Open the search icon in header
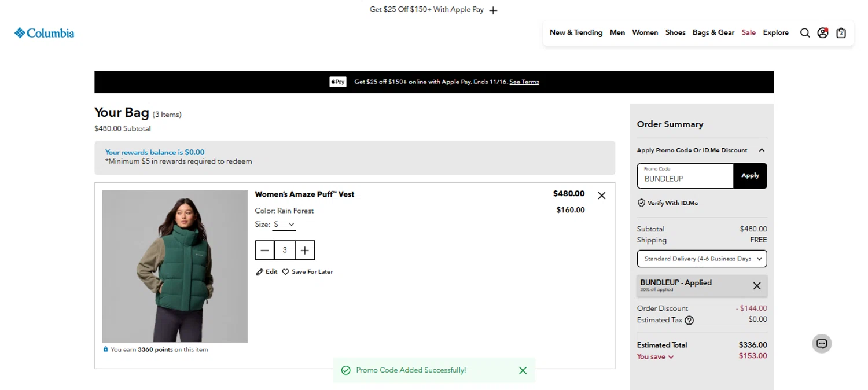 [x=804, y=33]
